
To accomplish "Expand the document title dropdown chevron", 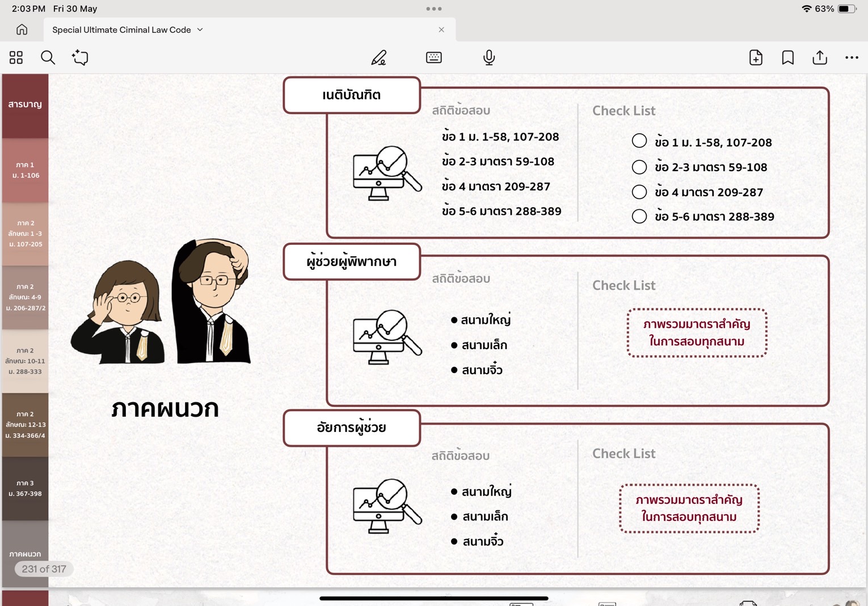I will (200, 29).
